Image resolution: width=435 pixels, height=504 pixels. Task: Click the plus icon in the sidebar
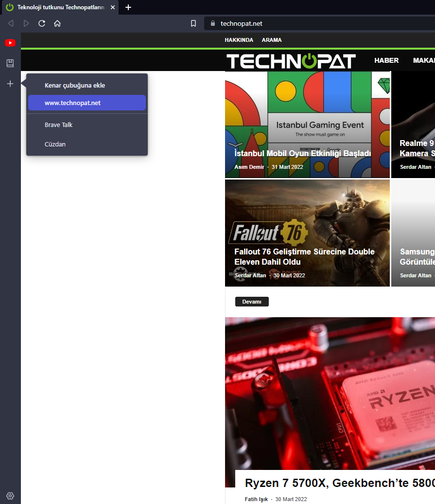(10, 84)
